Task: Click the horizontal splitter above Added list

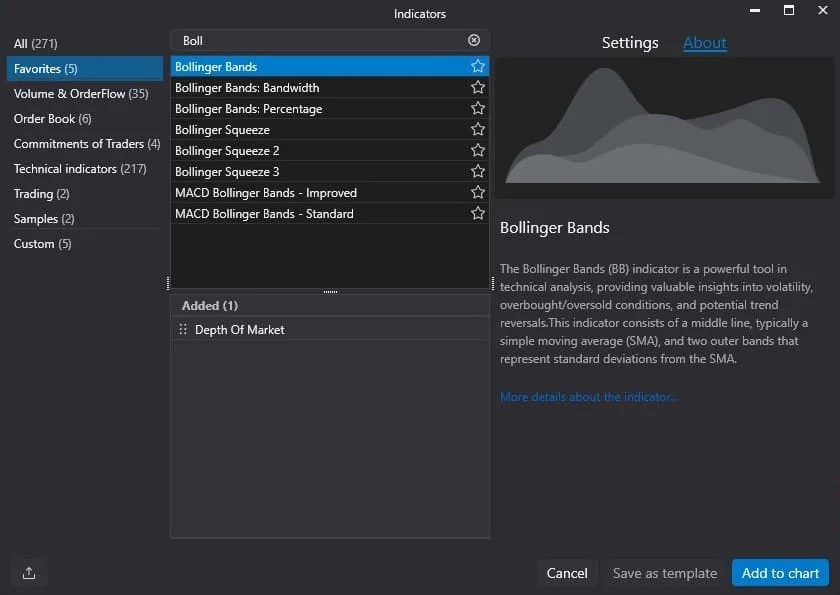Action: point(330,291)
